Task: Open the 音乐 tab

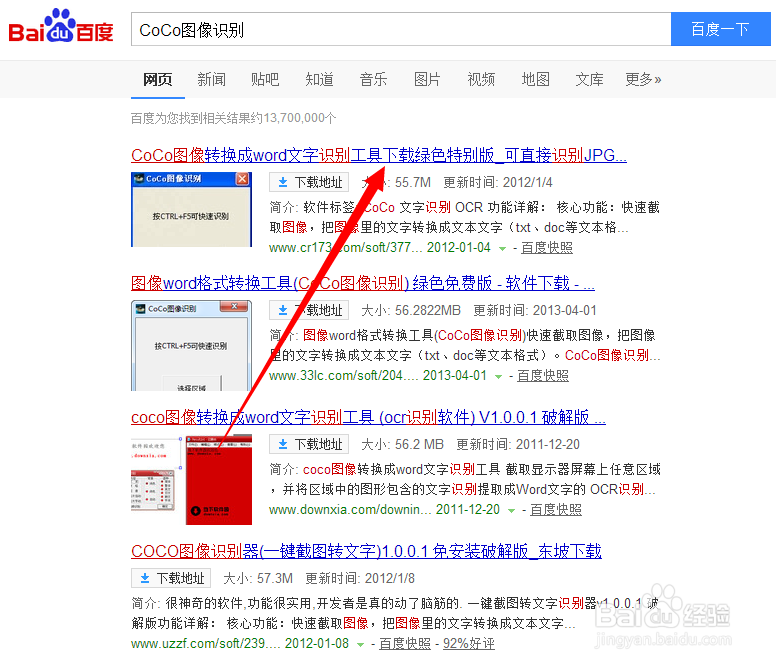Action: [x=373, y=79]
